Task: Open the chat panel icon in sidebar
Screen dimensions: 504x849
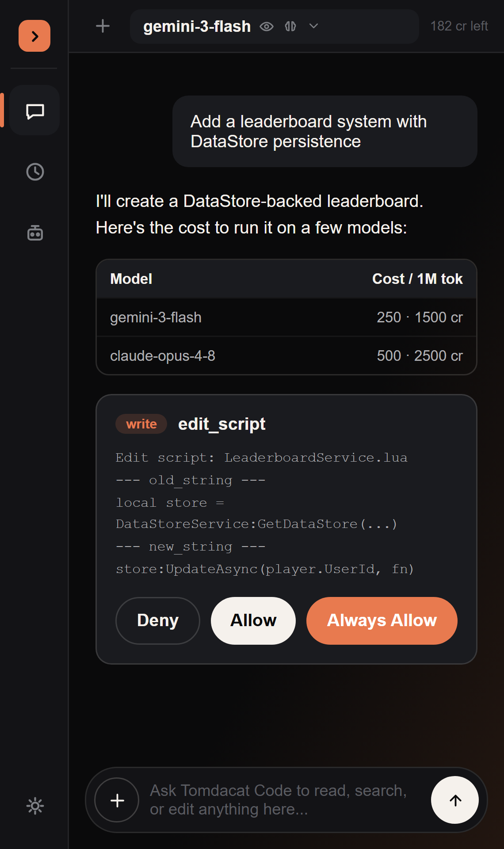Action: [x=35, y=111]
